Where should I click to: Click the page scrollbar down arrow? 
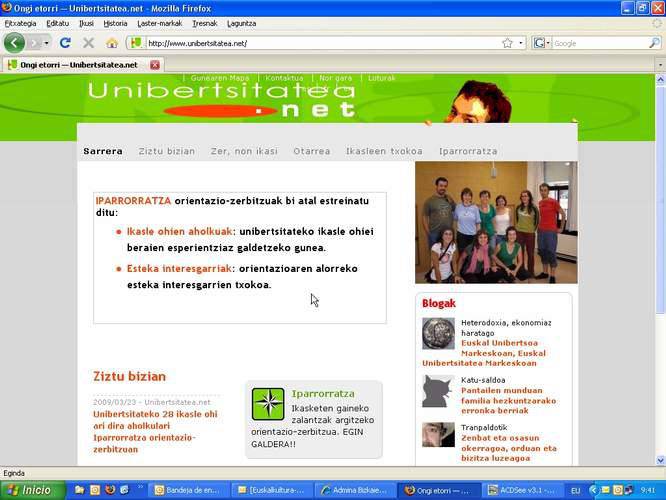[660, 460]
